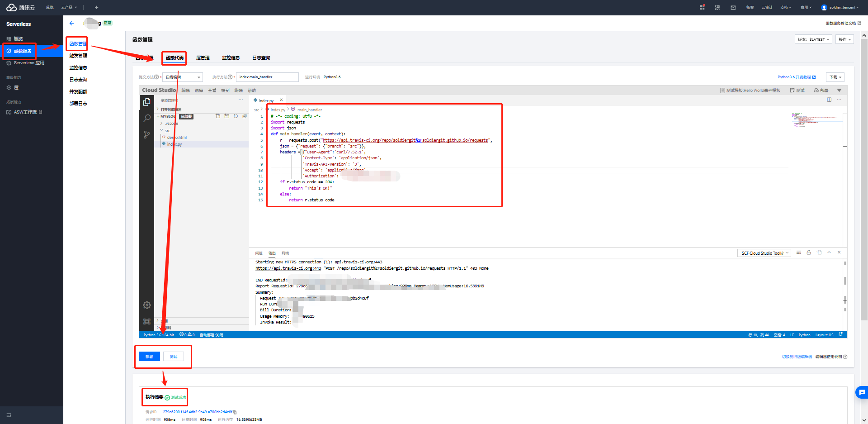Click the settings gear in Cloud Studio
Image resolution: width=868 pixels, height=424 pixels.
pos(146,305)
